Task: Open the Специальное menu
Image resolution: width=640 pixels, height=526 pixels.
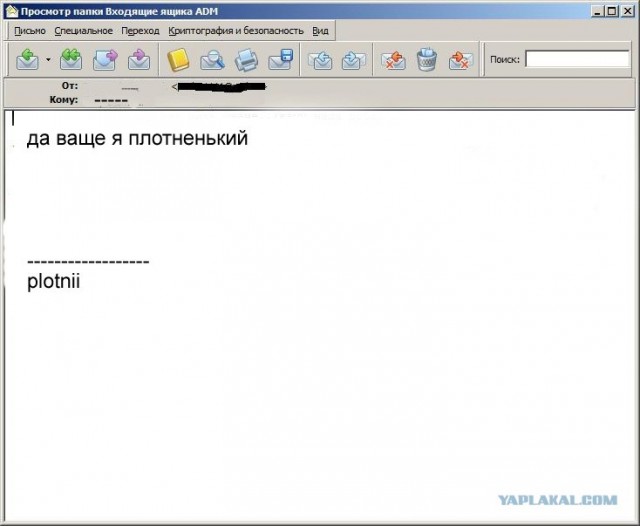Action: (84, 31)
